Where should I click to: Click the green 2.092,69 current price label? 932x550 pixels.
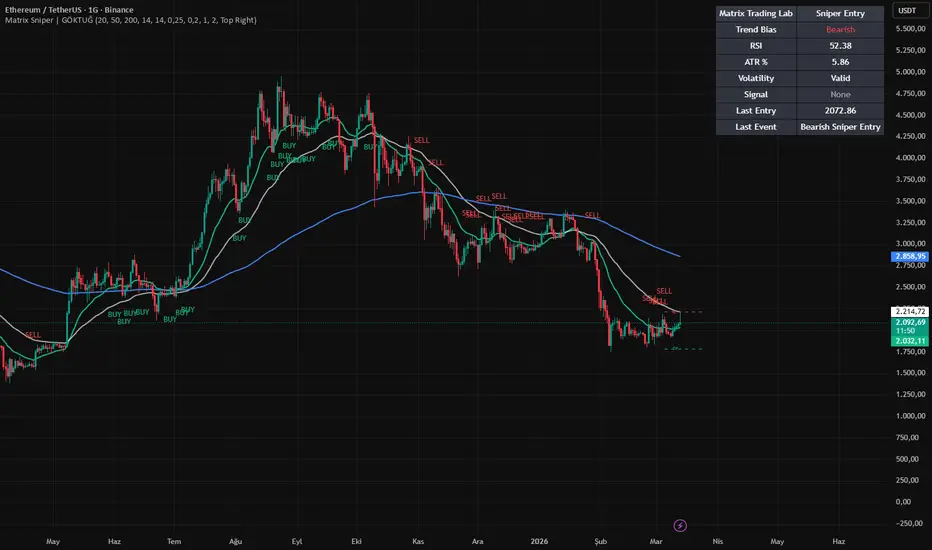point(910,322)
